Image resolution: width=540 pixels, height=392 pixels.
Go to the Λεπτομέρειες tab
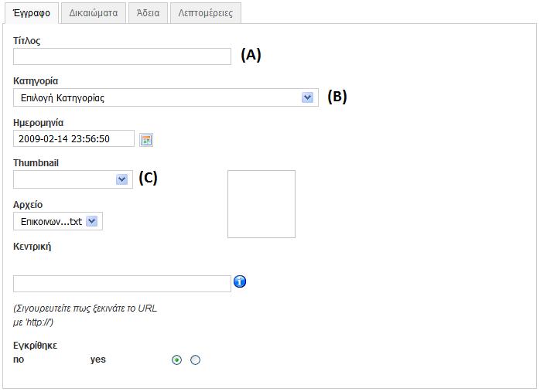205,12
